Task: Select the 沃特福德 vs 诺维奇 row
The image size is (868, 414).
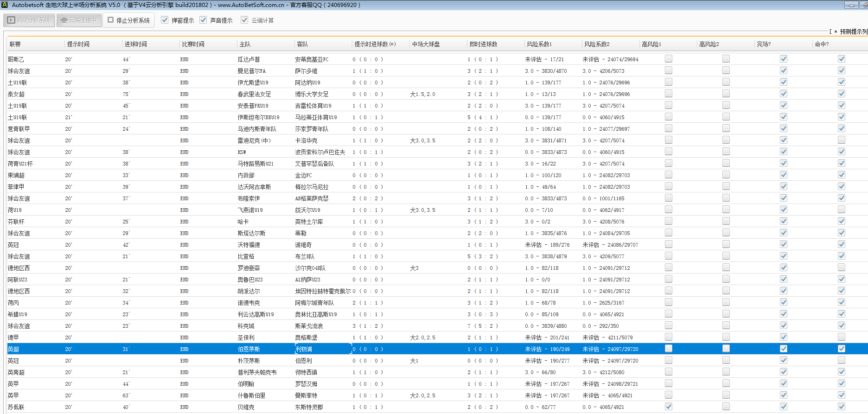Action: pyautogui.click(x=249, y=245)
